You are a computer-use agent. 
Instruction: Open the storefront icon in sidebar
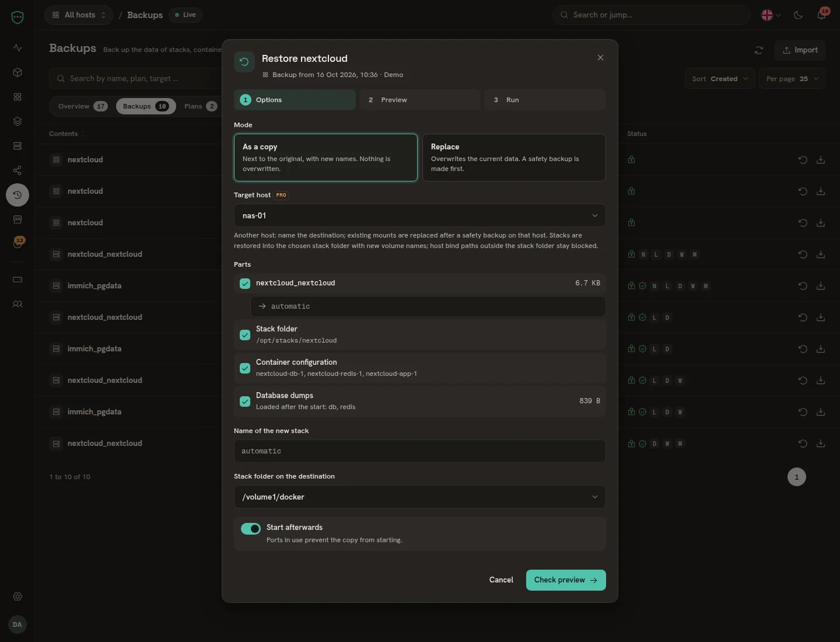pyautogui.click(x=17, y=219)
